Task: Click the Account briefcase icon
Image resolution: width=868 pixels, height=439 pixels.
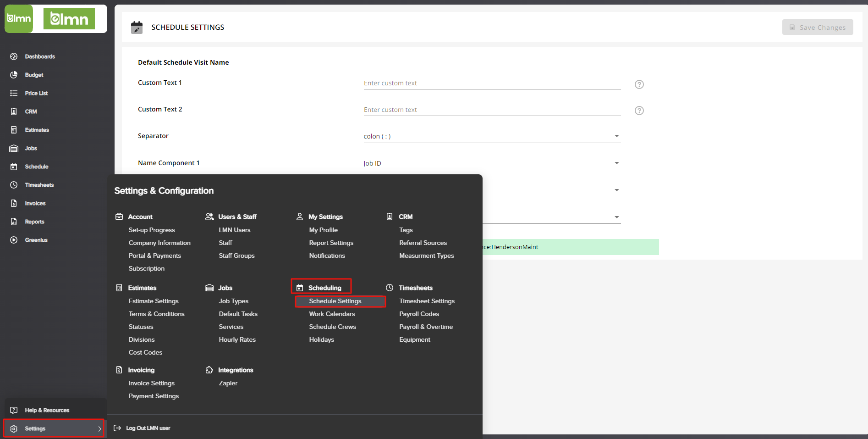Action: pos(119,217)
